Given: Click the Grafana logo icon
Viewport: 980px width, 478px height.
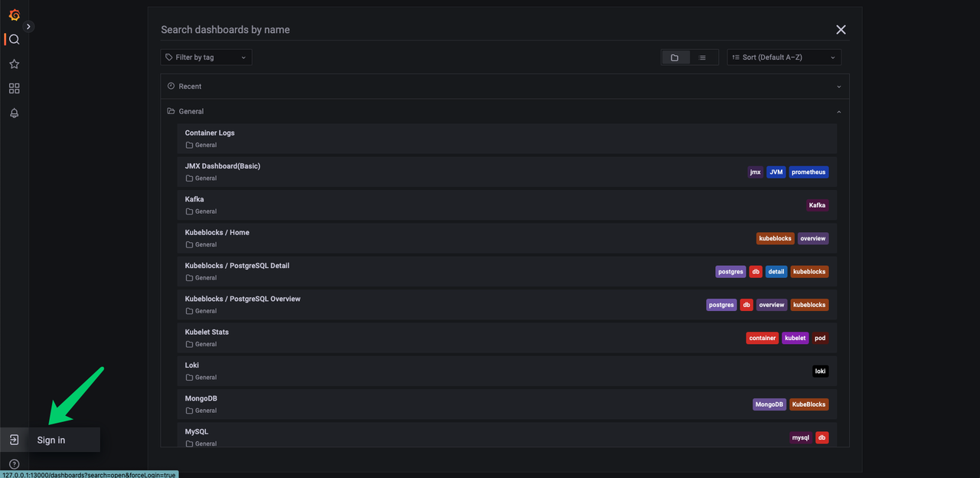Looking at the screenshot, I should pyautogui.click(x=14, y=15).
